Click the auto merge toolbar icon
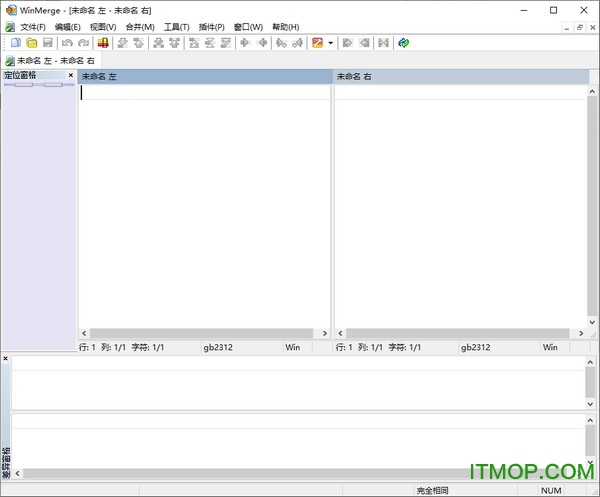 point(383,43)
